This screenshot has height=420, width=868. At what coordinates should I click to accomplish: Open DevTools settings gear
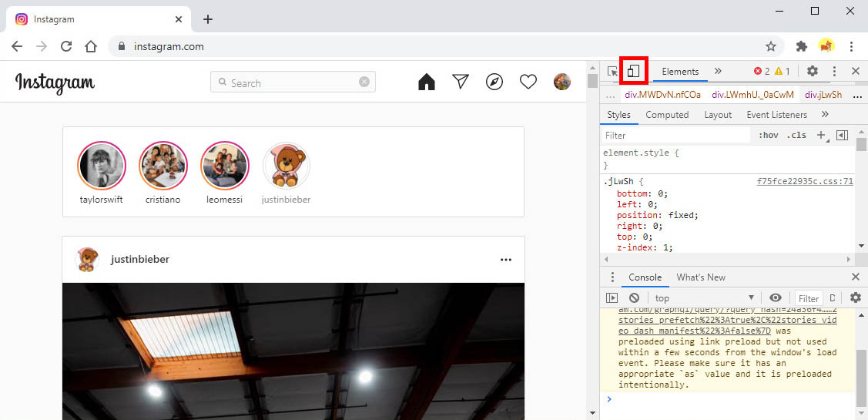tap(812, 71)
